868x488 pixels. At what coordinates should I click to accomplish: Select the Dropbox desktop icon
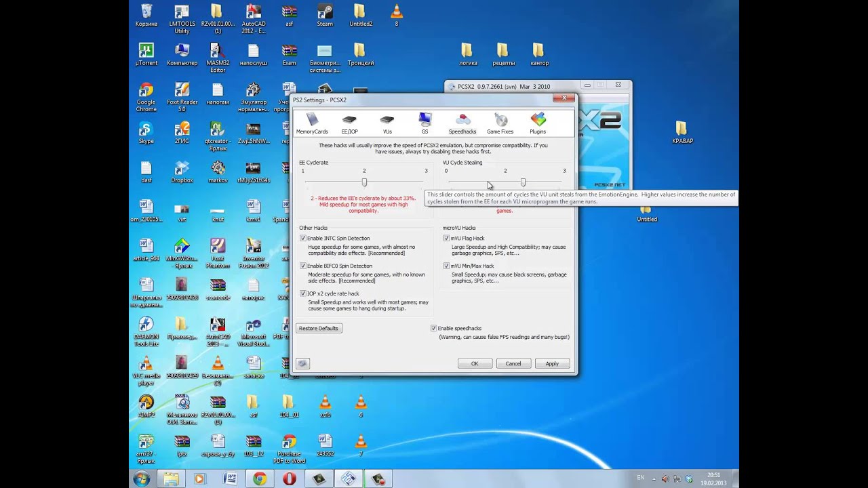click(x=182, y=172)
